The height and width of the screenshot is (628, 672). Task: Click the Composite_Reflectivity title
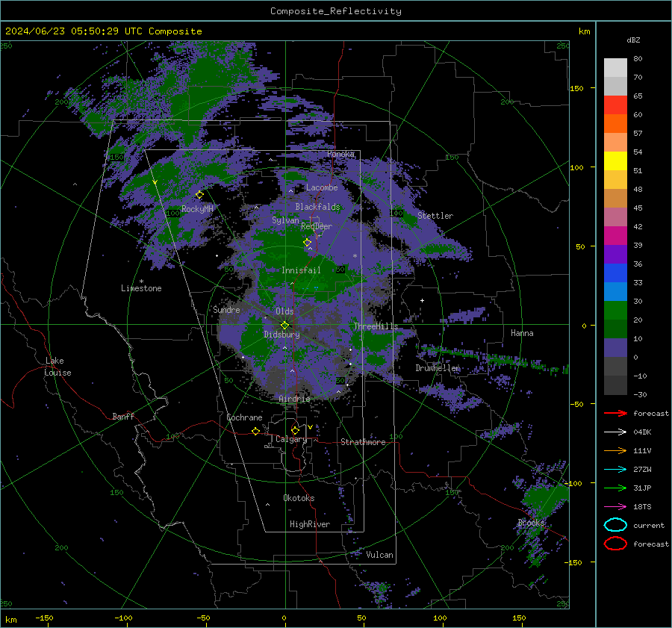point(336,11)
